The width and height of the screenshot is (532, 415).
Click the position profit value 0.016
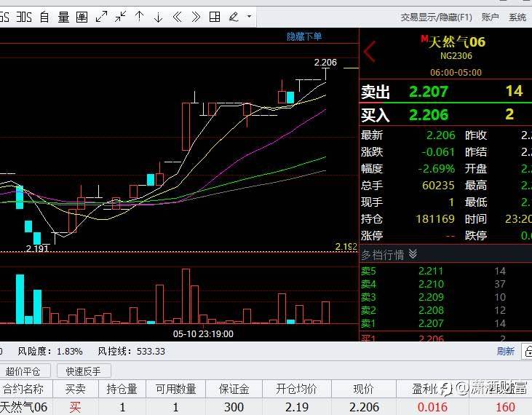(x=432, y=407)
